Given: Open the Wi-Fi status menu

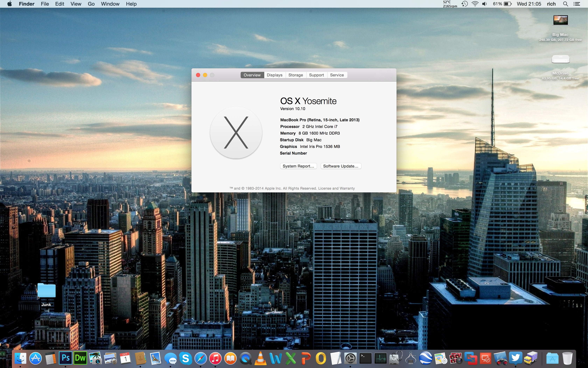Looking at the screenshot, I should pyautogui.click(x=475, y=4).
